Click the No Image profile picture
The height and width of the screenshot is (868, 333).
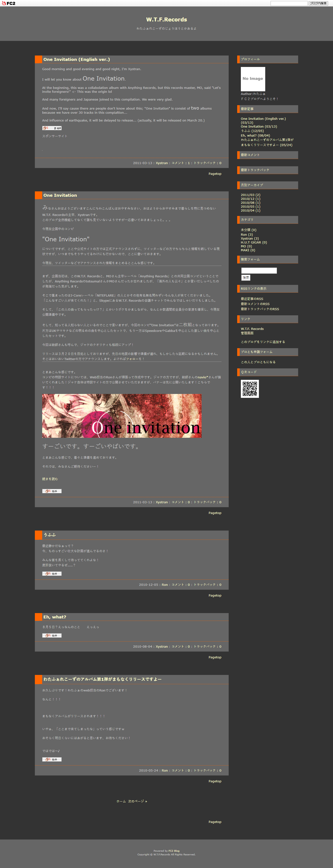pos(253,79)
